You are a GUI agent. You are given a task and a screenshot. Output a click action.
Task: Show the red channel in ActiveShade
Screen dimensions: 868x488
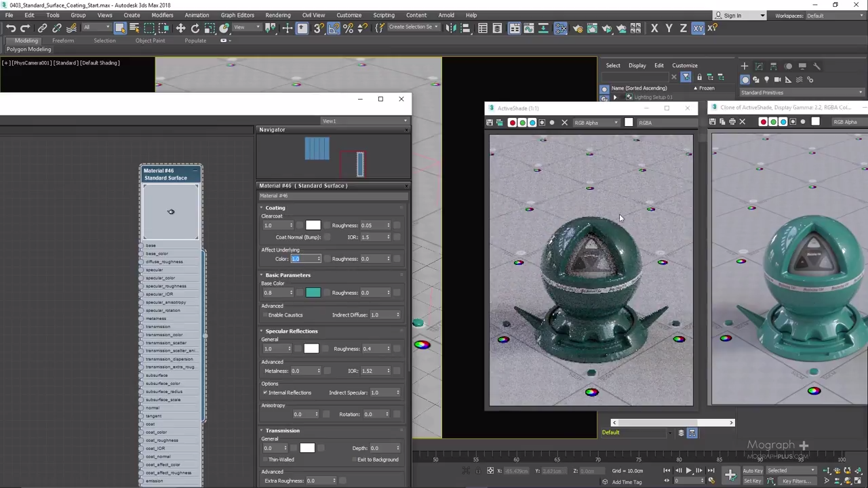point(513,123)
